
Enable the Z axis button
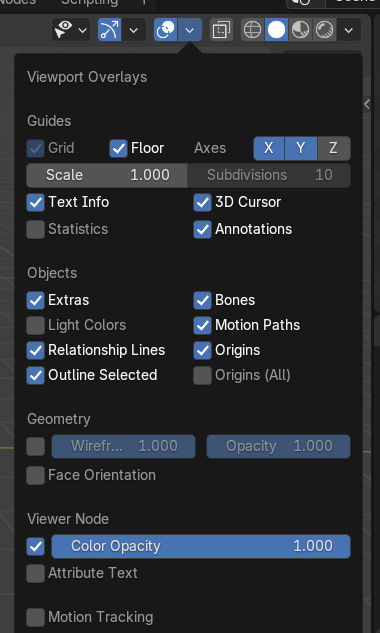(334, 148)
